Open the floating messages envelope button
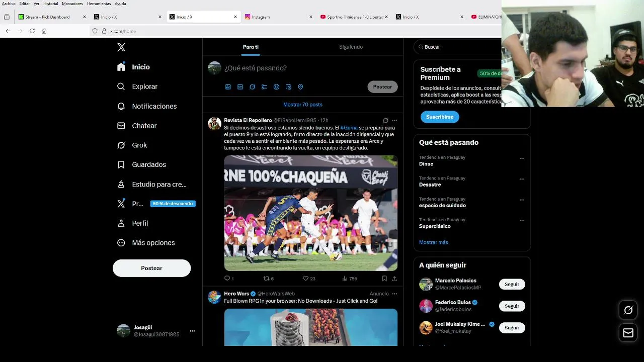The image size is (644, 362). 628,333
